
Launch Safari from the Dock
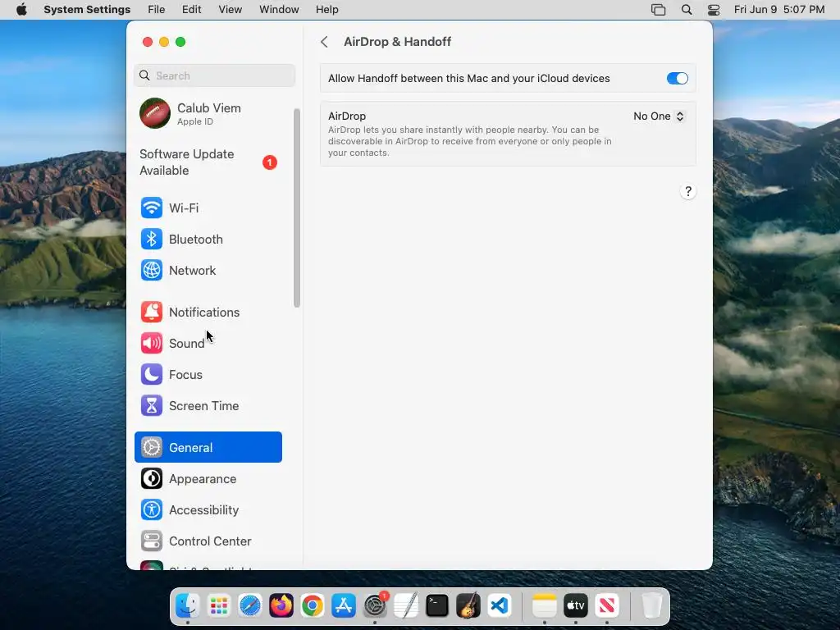(x=250, y=606)
